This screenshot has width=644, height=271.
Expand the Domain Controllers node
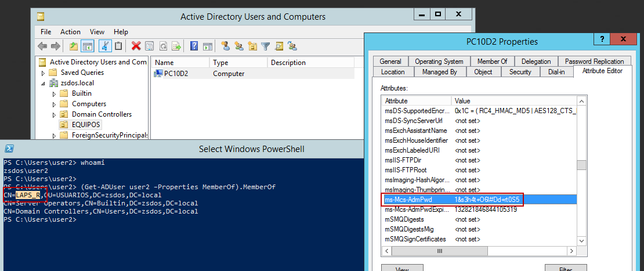[x=54, y=114]
